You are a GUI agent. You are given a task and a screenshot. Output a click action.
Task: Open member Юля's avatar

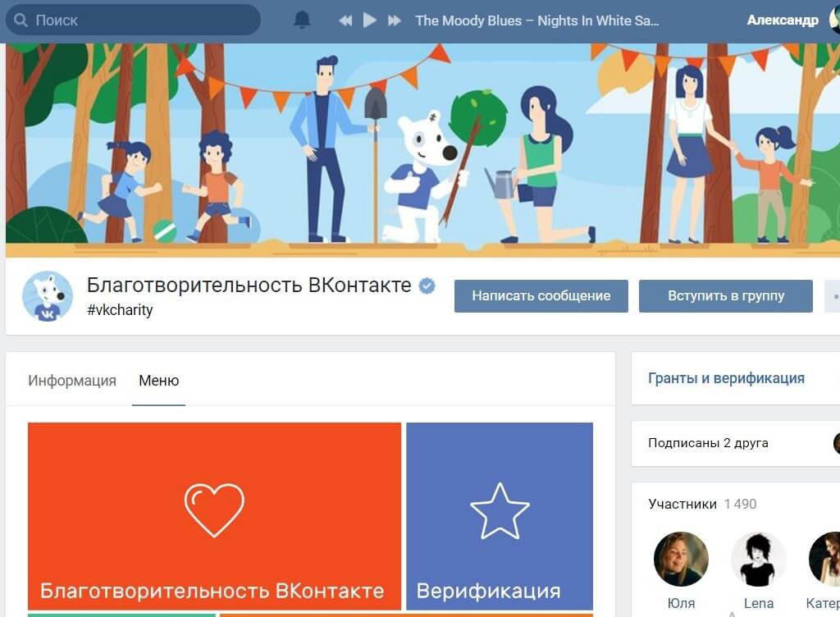click(x=681, y=559)
